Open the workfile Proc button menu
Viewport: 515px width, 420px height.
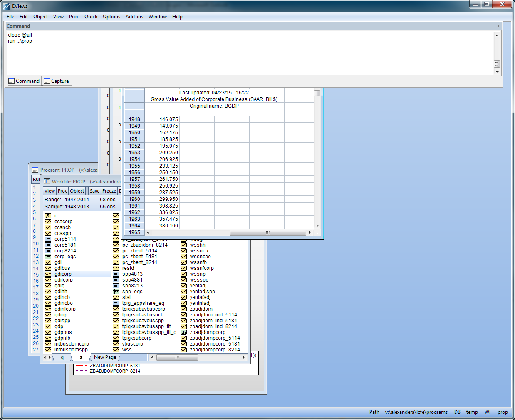(62, 191)
